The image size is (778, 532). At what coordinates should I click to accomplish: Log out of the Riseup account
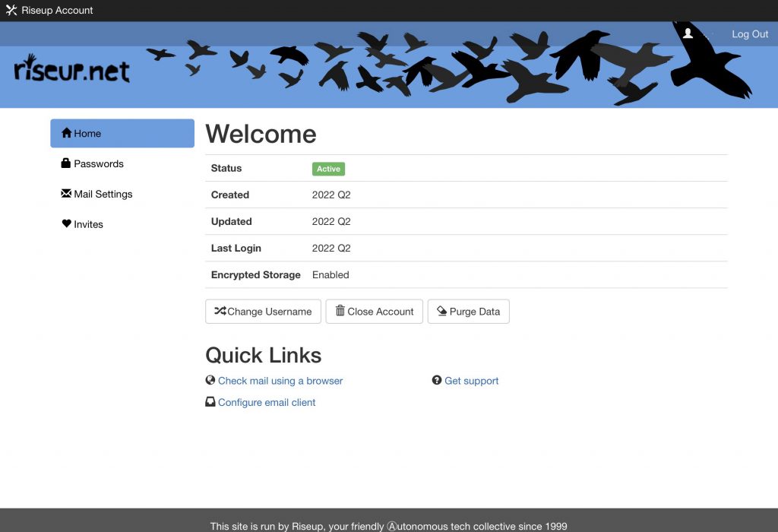(749, 34)
